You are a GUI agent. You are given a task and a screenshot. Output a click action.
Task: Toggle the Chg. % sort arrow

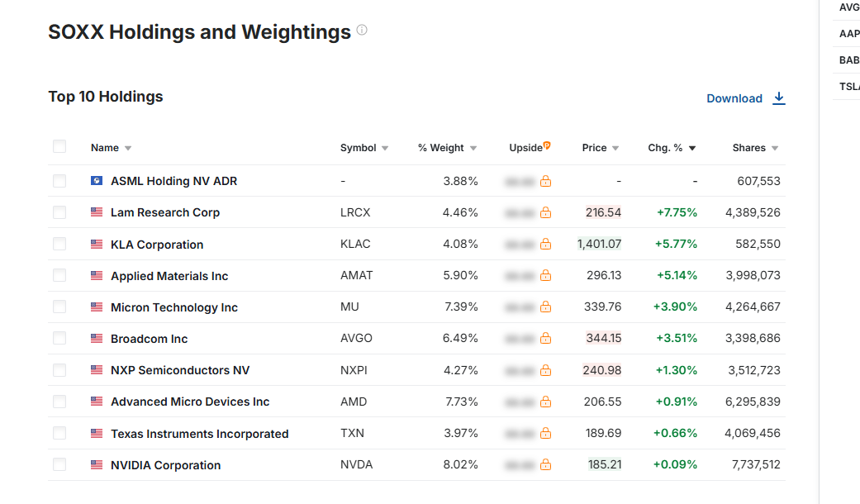(x=692, y=148)
